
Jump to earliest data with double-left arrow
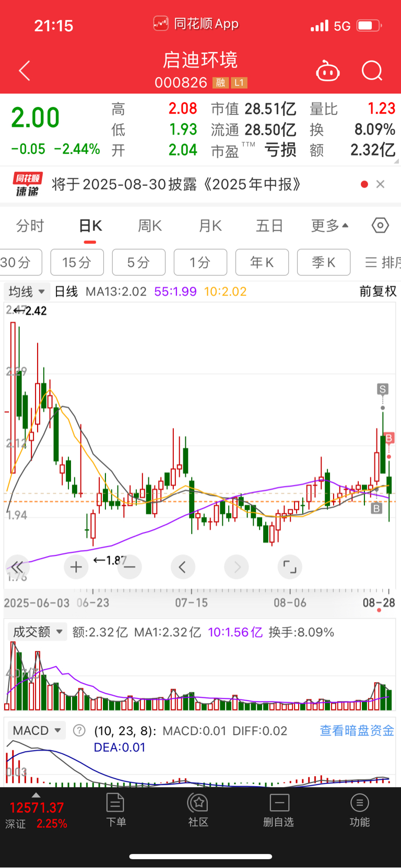tap(17, 567)
